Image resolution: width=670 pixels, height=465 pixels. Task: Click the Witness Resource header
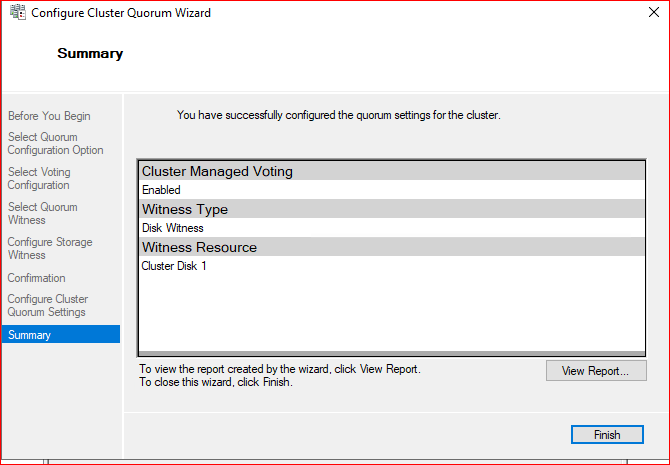click(x=391, y=247)
